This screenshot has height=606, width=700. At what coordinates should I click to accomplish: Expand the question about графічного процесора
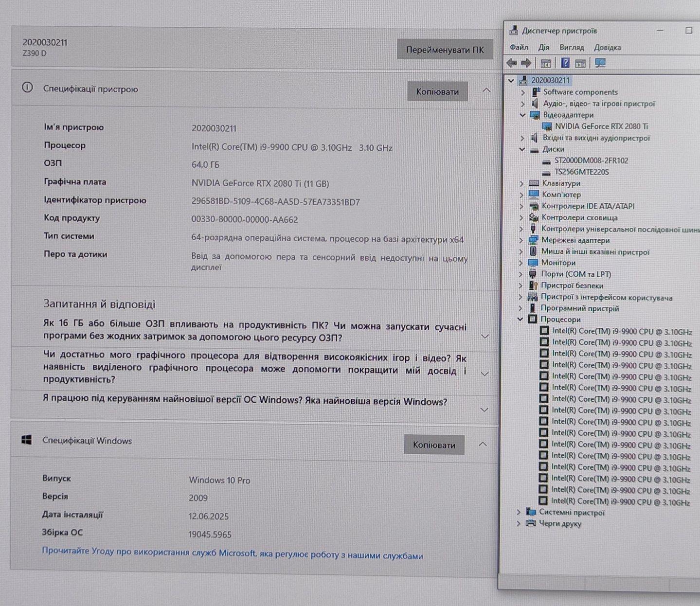pyautogui.click(x=485, y=374)
